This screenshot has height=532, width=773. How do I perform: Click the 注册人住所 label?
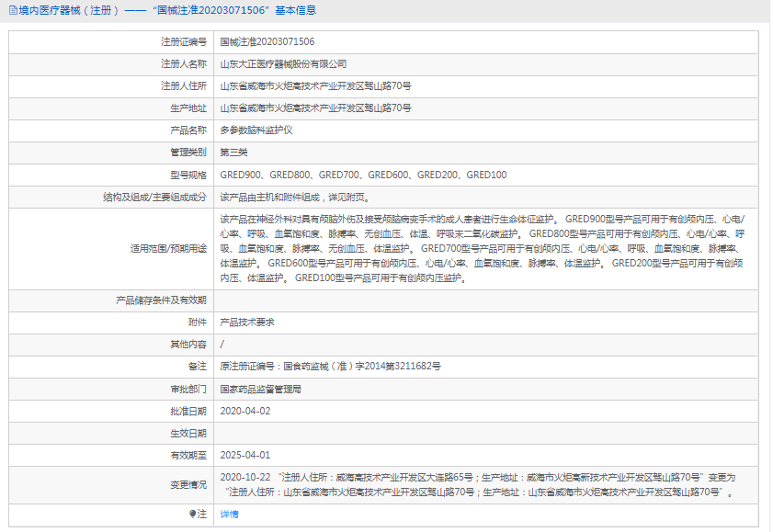[184, 86]
